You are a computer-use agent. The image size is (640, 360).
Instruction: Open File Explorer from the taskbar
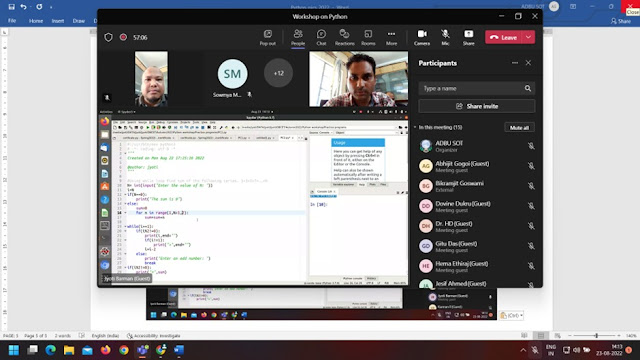[69, 350]
